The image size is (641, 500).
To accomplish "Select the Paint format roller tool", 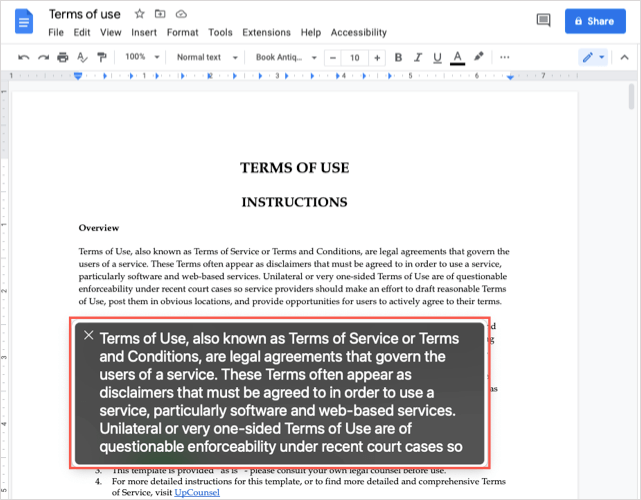I will pos(102,57).
